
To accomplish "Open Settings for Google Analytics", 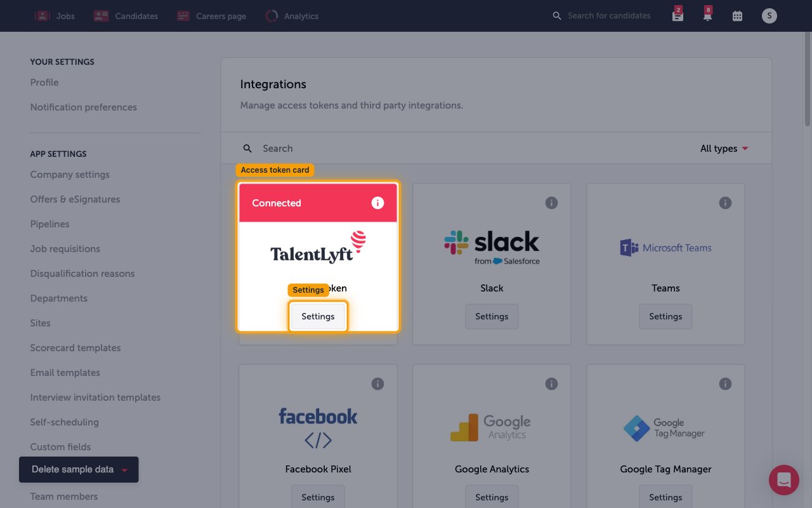I will point(492,497).
